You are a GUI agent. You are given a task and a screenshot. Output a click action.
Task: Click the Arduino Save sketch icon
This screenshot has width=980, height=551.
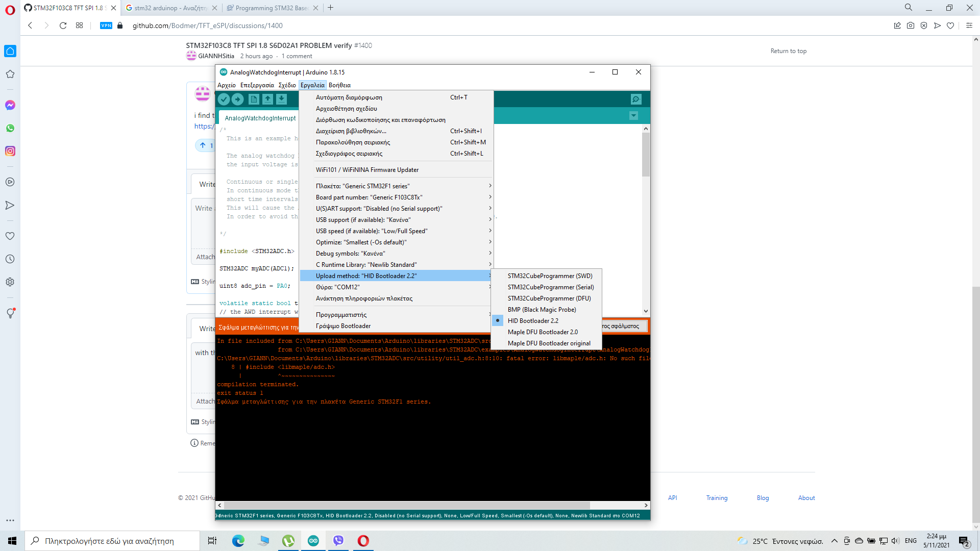281,99
